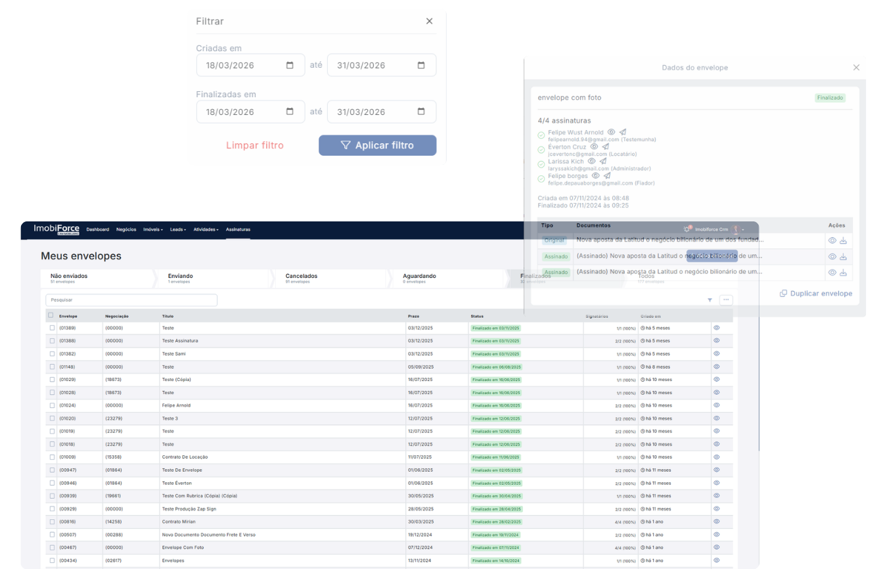
Task: Resend signature request to Felipe borges
Action: (607, 175)
